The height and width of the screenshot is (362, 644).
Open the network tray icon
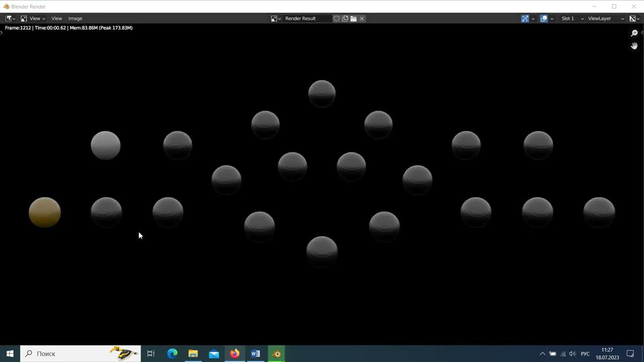pyautogui.click(x=563, y=353)
